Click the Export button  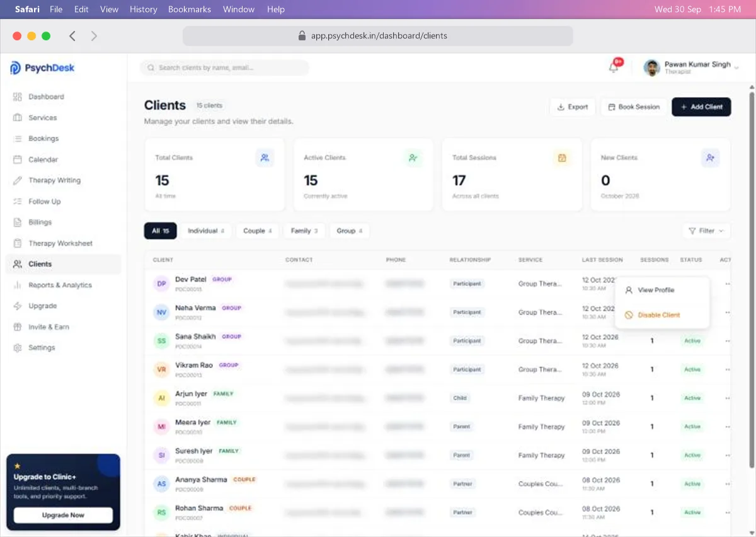tap(573, 107)
